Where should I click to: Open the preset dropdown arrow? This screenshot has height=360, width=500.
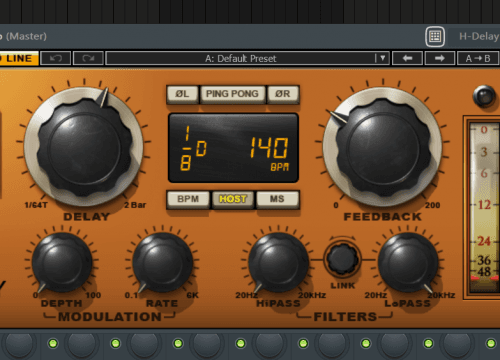[x=382, y=58]
